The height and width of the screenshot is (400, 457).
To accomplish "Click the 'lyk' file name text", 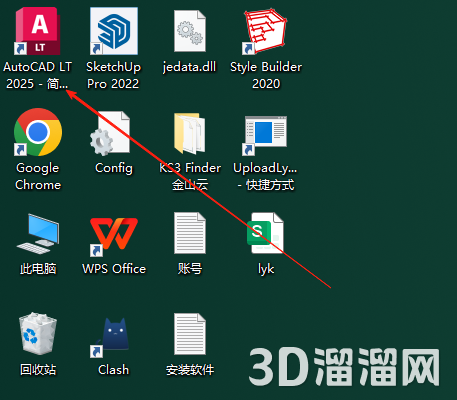I will [266, 269].
